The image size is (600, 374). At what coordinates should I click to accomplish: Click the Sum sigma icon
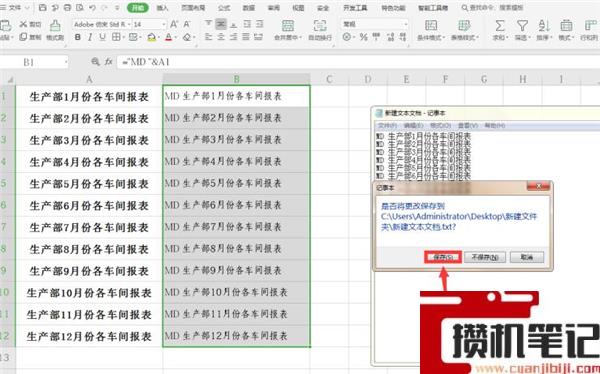point(499,26)
